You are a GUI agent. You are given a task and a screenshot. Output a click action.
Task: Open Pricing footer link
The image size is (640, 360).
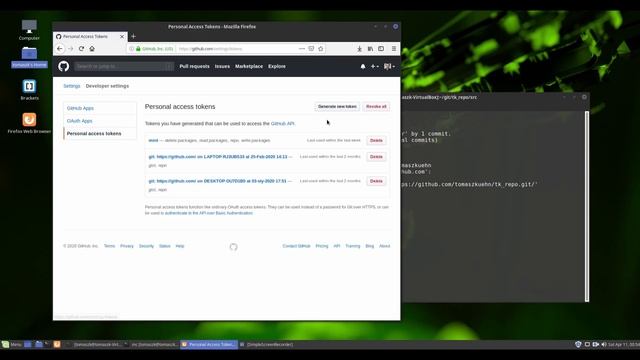point(322,246)
